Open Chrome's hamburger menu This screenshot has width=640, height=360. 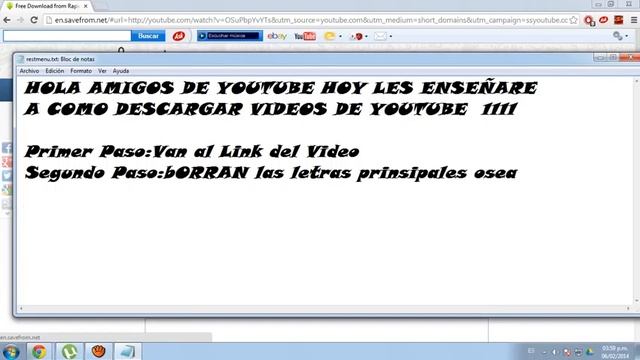[634, 20]
